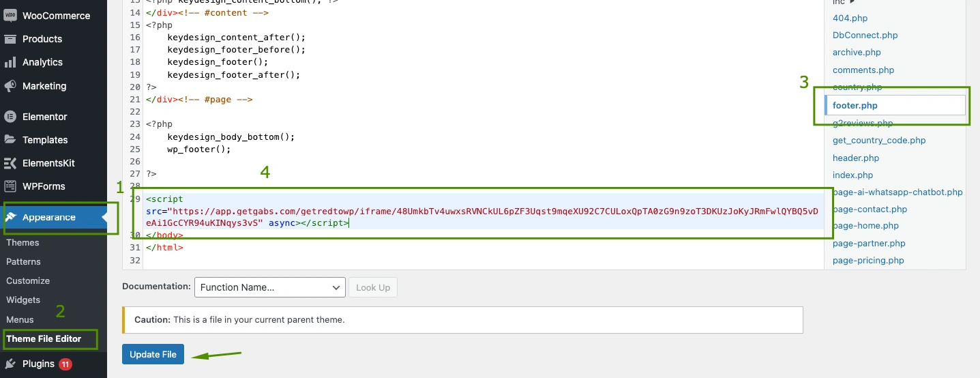980x378 pixels.
Task: Open the Widgets submenu
Action: click(23, 300)
